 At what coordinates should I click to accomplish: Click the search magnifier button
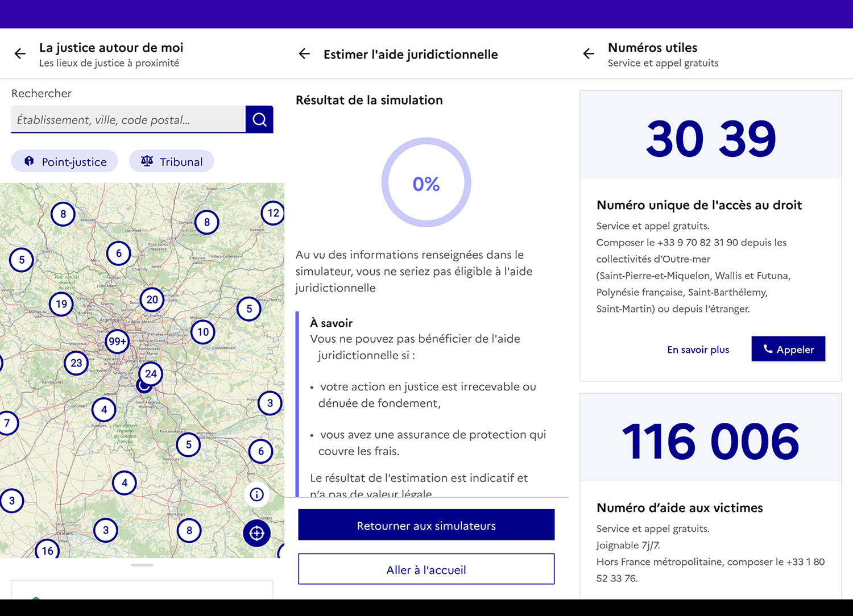click(x=259, y=119)
